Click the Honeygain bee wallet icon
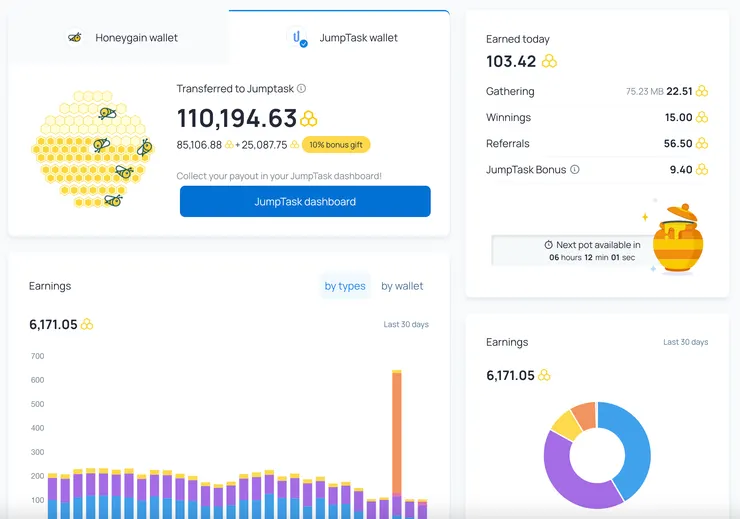 [75, 37]
